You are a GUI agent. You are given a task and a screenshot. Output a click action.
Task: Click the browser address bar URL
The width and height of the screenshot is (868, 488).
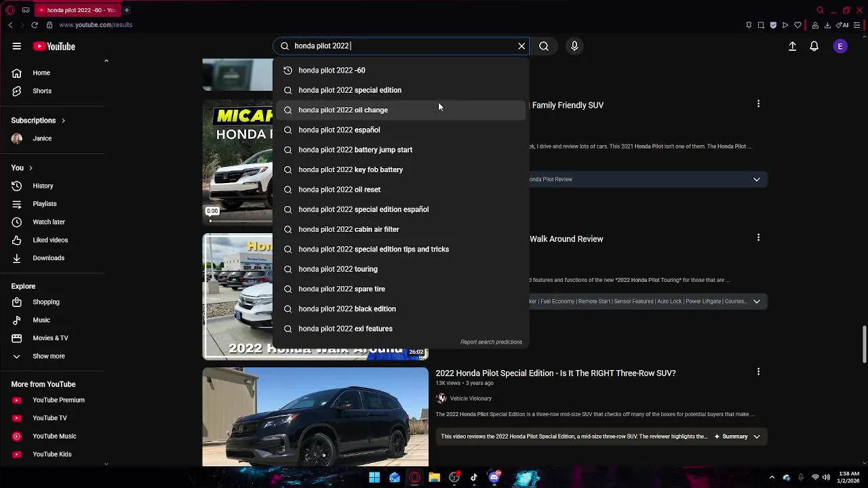click(x=96, y=25)
